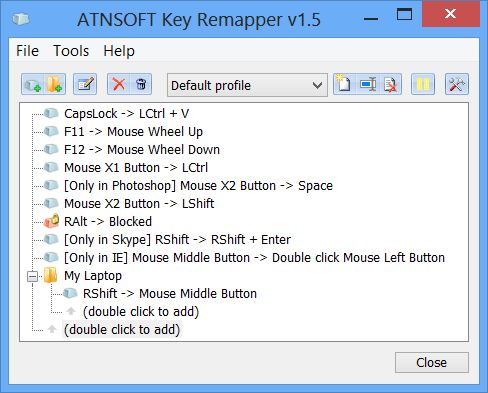Viewport: 488px width, 393px height.
Task: Click the edit mapping pencil icon
Action: click(85, 84)
